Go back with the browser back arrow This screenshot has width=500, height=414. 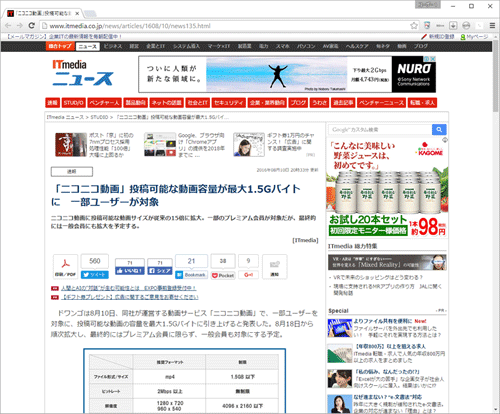tap(8, 26)
